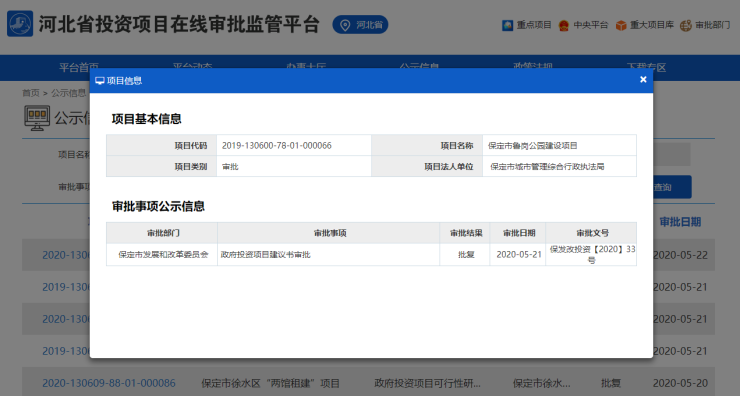Click 审批部门 column header in dialog

(163, 233)
